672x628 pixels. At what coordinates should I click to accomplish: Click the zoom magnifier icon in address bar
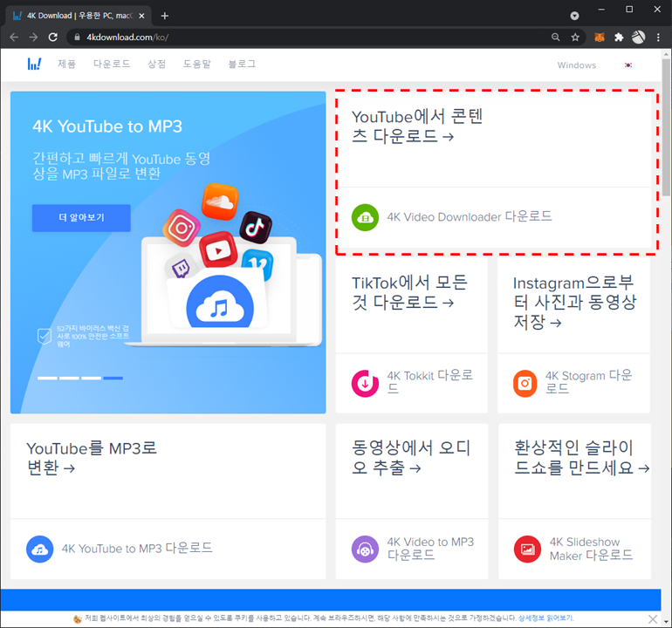[555, 38]
